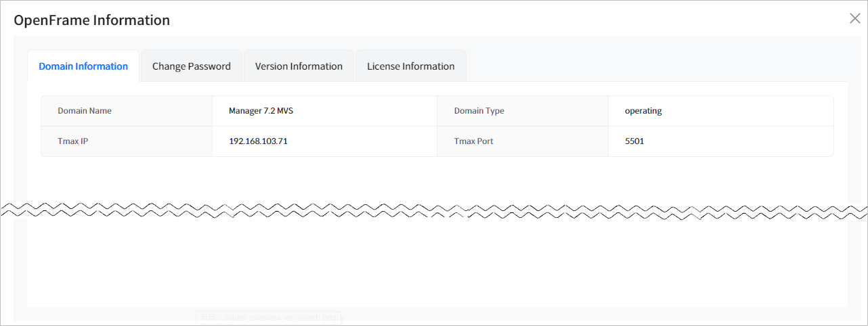Click the word Manager in the domain name value
This screenshot has height=326, width=868.
coord(245,111)
